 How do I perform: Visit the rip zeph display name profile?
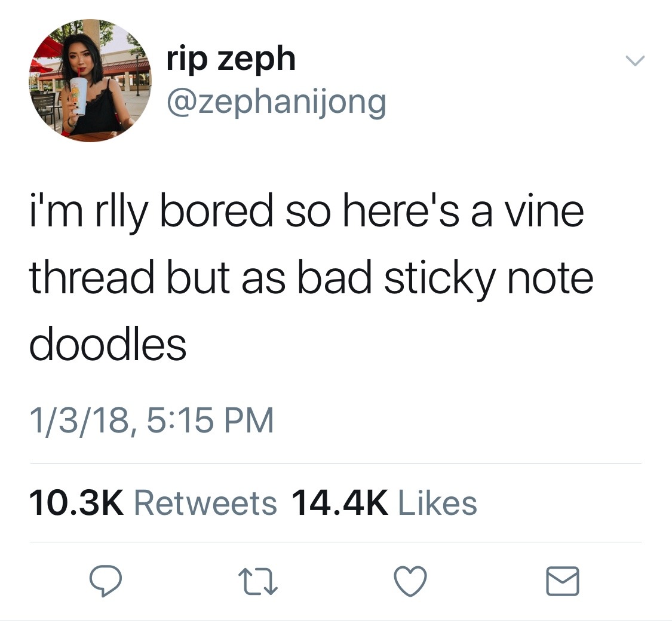tap(231, 59)
